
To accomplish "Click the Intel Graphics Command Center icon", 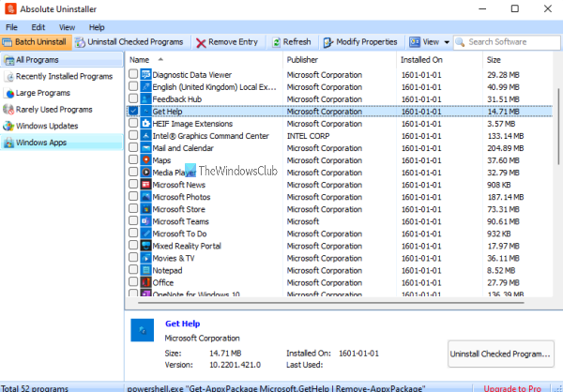I will click(145, 136).
